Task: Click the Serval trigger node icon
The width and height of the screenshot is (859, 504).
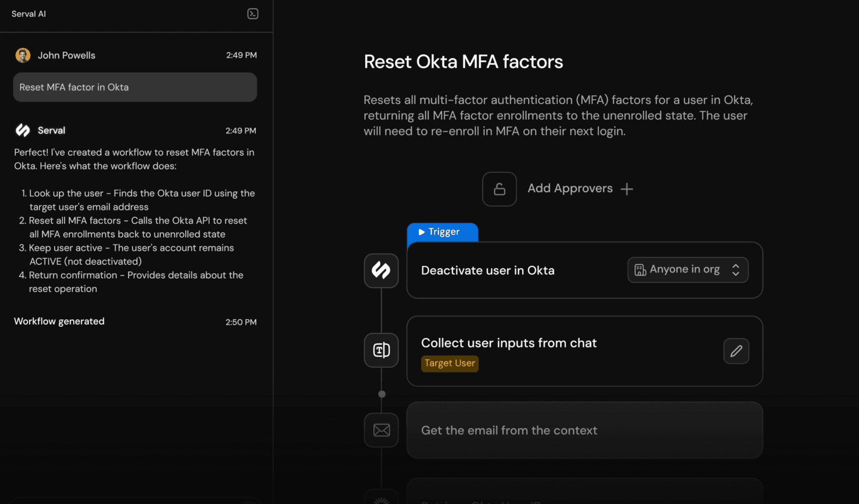Action: pos(381,270)
